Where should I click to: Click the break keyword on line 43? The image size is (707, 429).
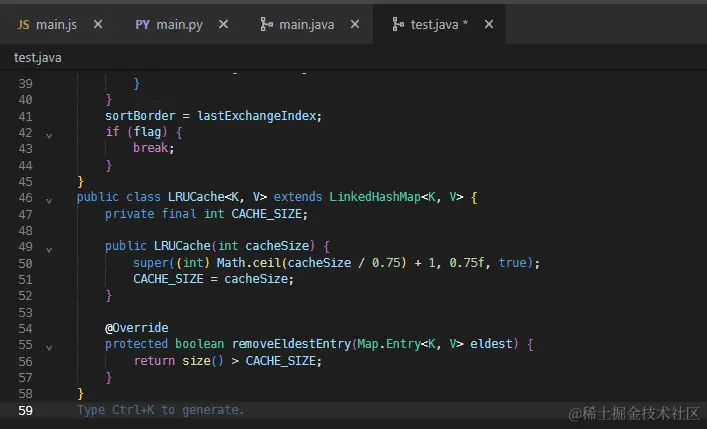[151, 148]
